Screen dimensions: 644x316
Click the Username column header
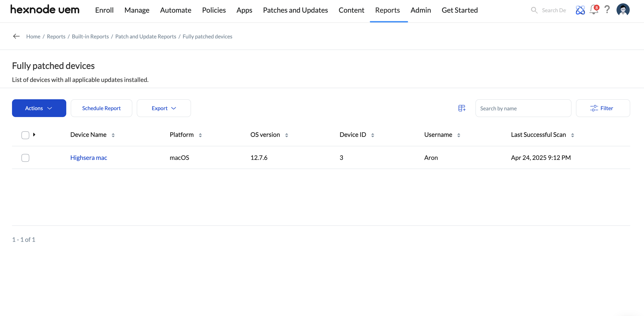(438, 135)
